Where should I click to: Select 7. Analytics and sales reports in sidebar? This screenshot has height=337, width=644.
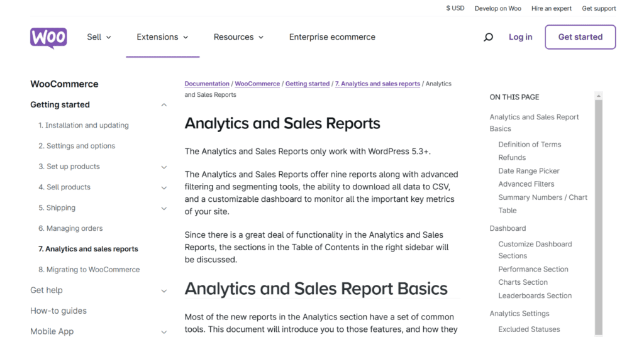[x=88, y=249]
